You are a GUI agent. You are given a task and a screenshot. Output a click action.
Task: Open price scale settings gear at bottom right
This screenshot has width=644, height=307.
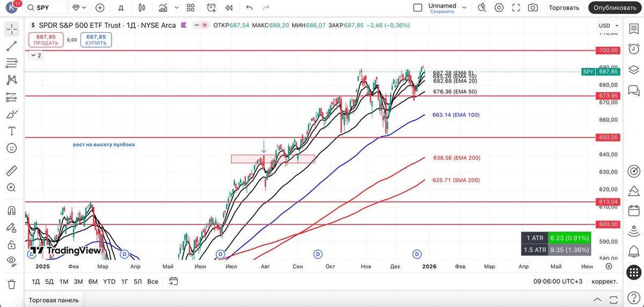coord(609,266)
